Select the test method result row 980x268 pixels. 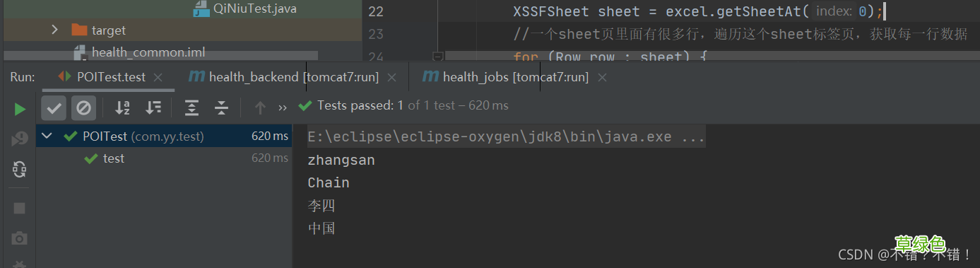click(x=164, y=158)
